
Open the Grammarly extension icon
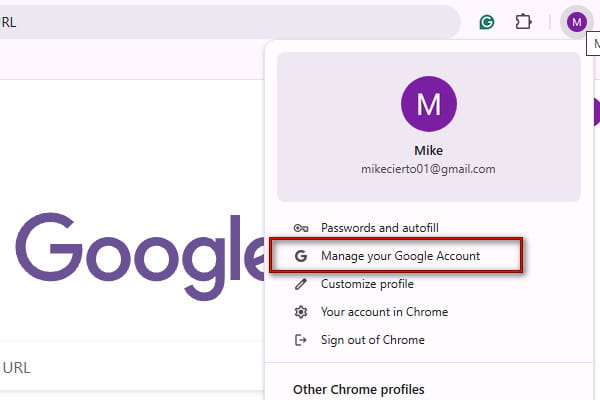pyautogui.click(x=487, y=22)
